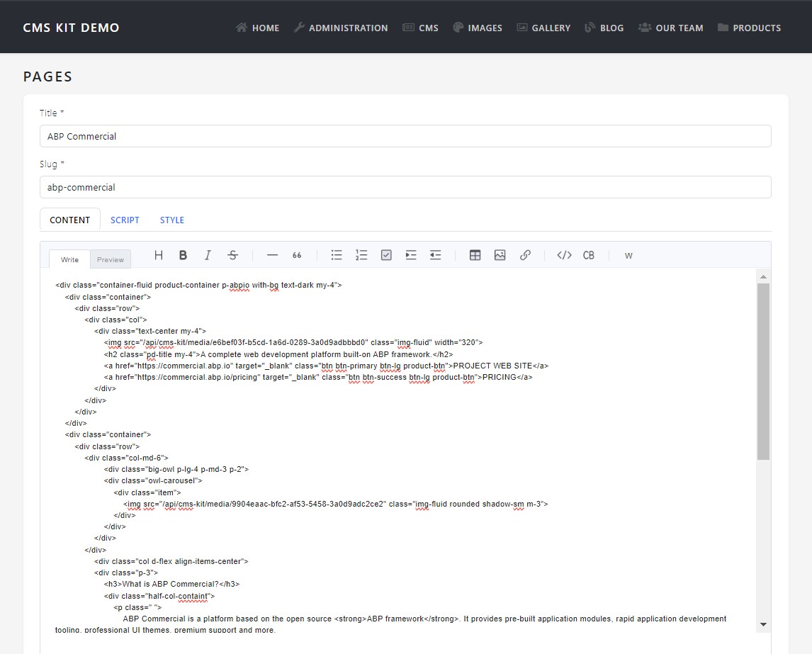Insert an ordered numbered list
Image resolution: width=812 pixels, height=654 pixels.
(x=361, y=255)
